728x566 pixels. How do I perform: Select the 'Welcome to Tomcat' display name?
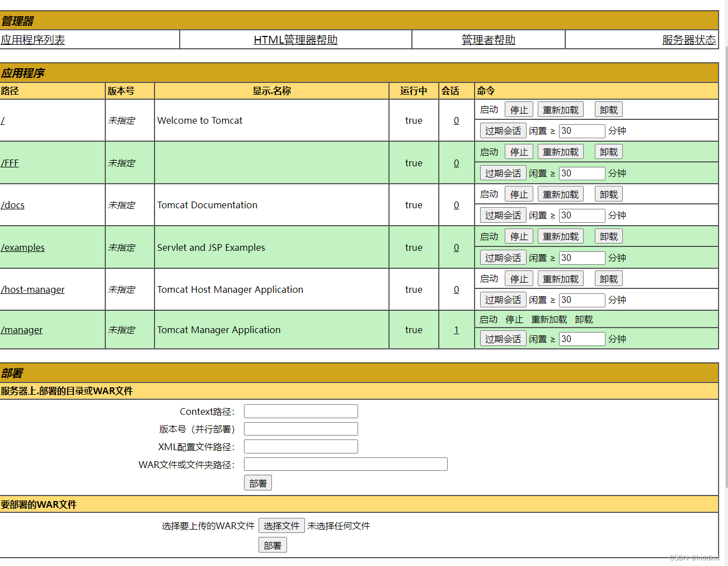tap(200, 120)
